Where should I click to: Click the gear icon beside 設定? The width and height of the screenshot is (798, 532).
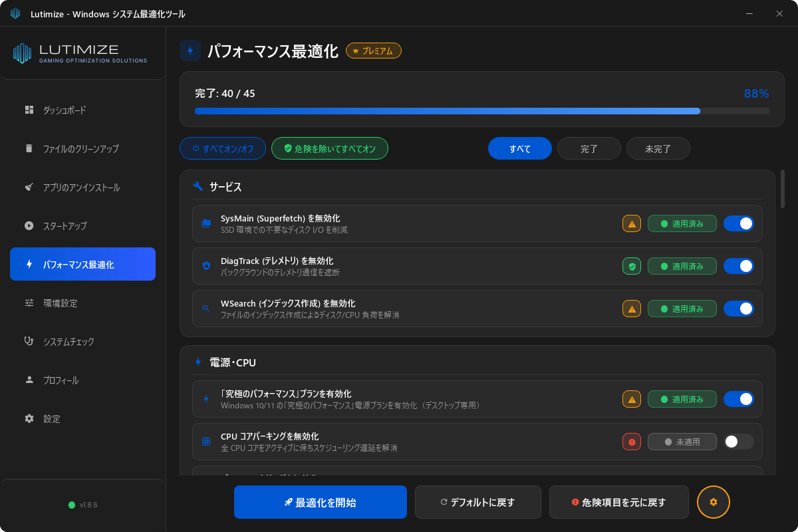[x=29, y=418]
